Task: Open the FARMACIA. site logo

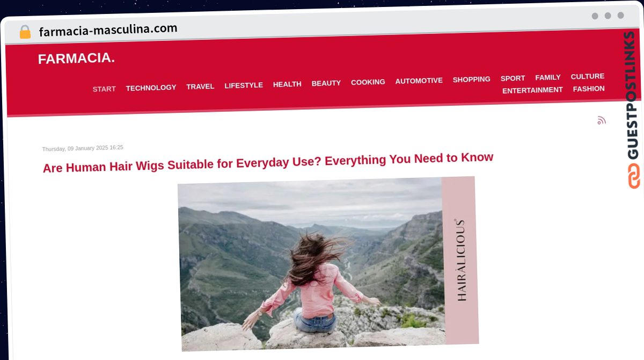Action: [76, 58]
